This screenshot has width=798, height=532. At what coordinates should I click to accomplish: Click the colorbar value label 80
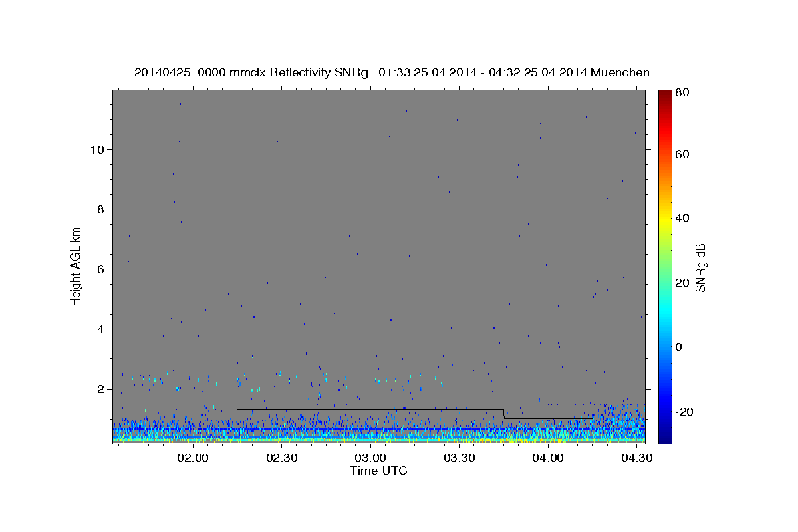(682, 93)
